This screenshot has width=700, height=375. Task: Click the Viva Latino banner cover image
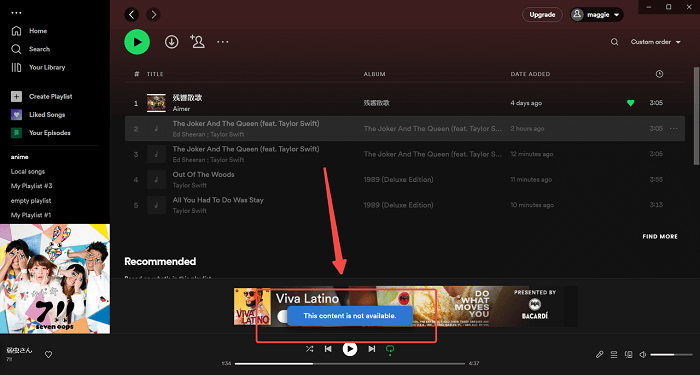click(x=252, y=306)
